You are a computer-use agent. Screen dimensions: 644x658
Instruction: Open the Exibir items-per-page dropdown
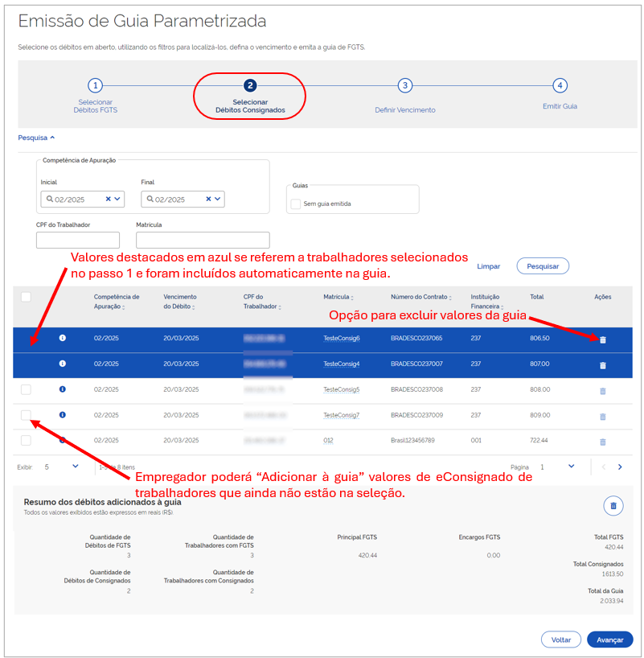(x=76, y=466)
